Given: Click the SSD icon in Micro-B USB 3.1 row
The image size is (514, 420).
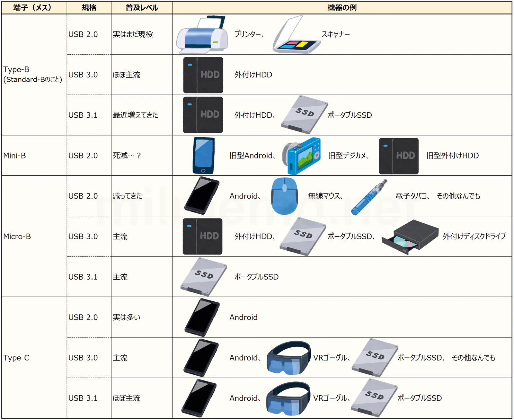Looking at the screenshot, I should tap(204, 277).
